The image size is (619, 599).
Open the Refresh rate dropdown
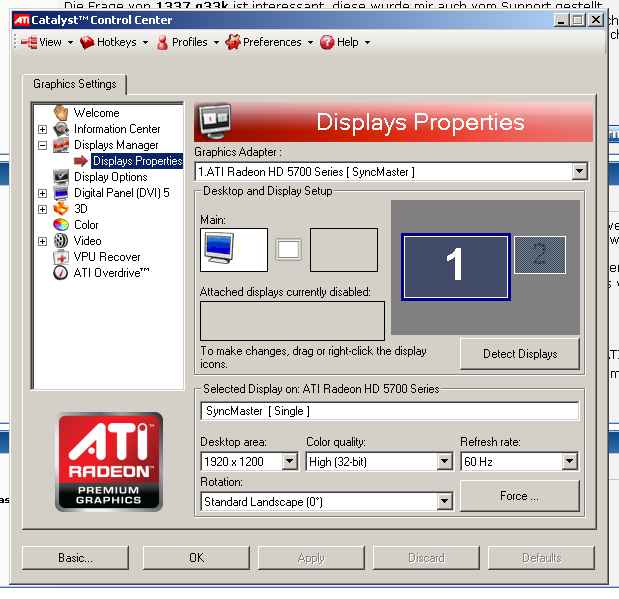570,461
